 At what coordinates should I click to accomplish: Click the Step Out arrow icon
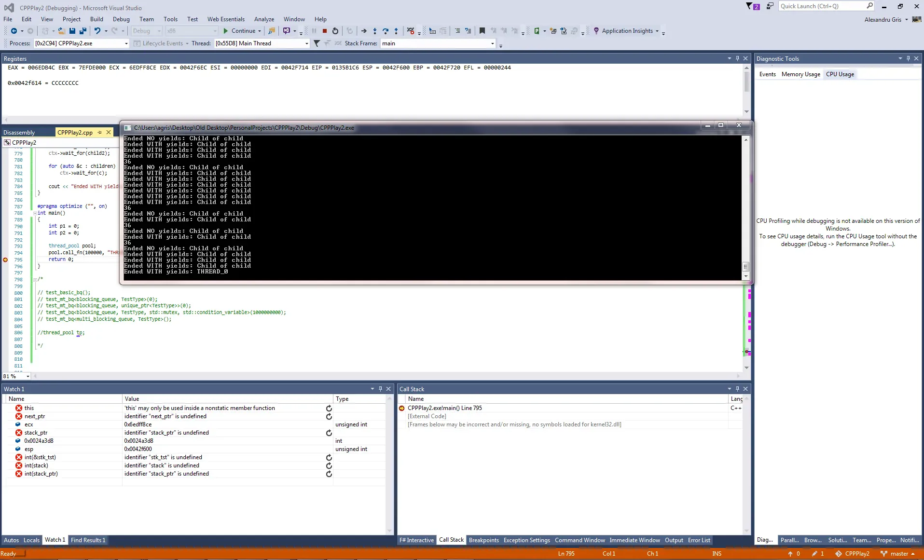click(396, 31)
